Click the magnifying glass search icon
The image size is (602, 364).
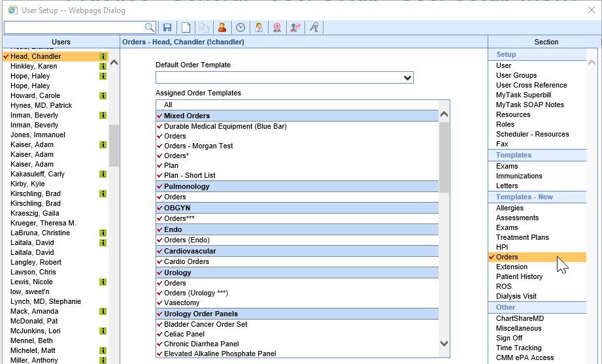[x=150, y=27]
